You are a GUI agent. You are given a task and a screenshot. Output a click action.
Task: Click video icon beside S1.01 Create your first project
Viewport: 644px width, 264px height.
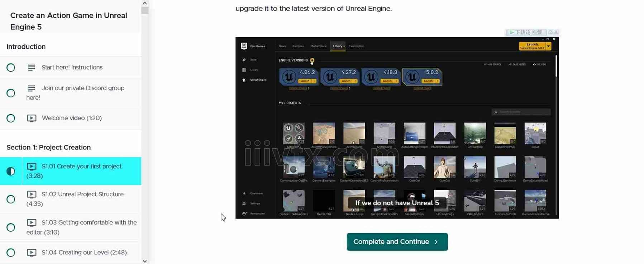tap(32, 166)
